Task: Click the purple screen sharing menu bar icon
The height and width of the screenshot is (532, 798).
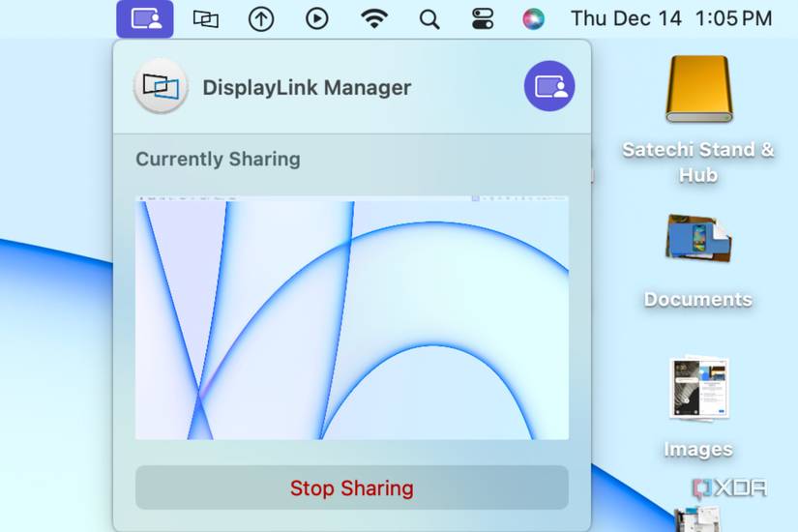Action: point(145,18)
